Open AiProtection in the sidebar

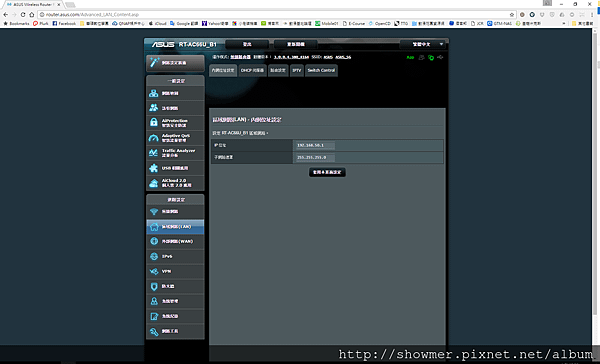[x=175, y=123]
